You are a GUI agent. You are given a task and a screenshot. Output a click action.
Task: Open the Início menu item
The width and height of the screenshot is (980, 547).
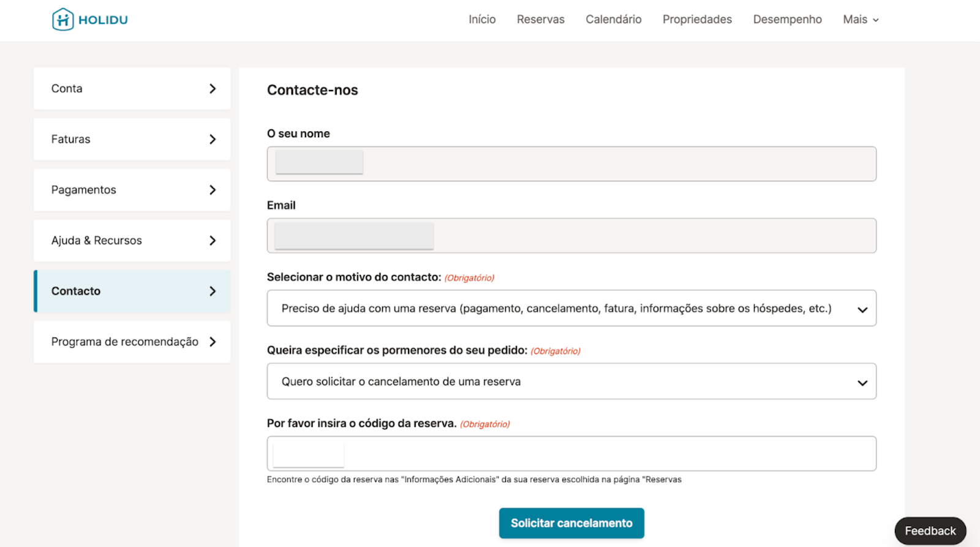point(482,20)
